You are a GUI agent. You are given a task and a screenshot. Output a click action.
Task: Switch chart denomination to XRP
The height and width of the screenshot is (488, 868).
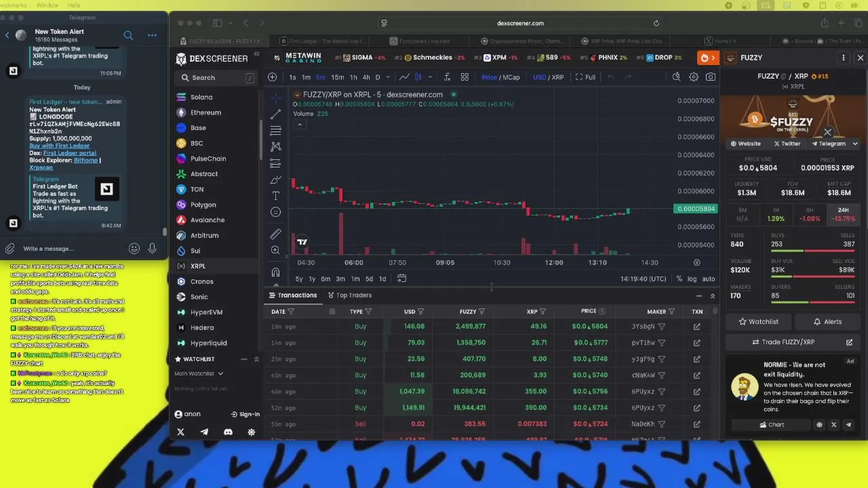tap(557, 77)
